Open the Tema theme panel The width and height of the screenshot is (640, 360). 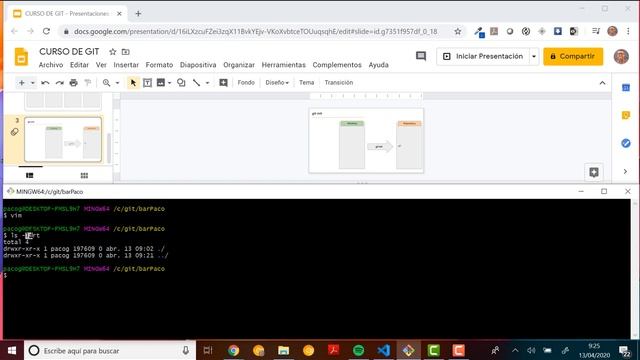tap(307, 82)
